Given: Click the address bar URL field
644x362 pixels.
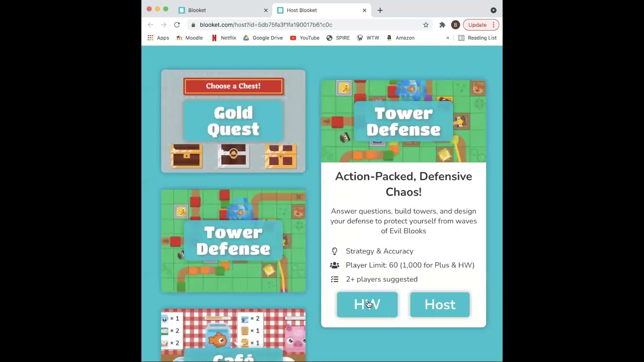Looking at the screenshot, I should (x=302, y=25).
